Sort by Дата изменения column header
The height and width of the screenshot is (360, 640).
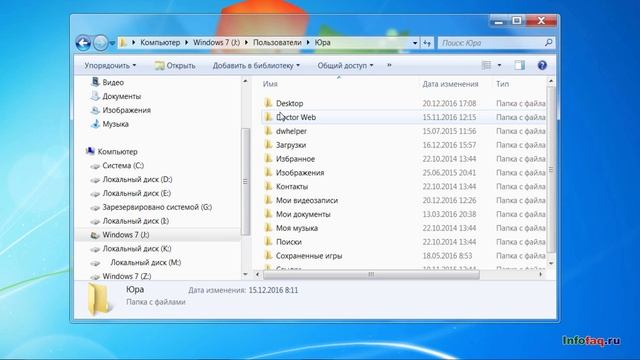pos(450,84)
